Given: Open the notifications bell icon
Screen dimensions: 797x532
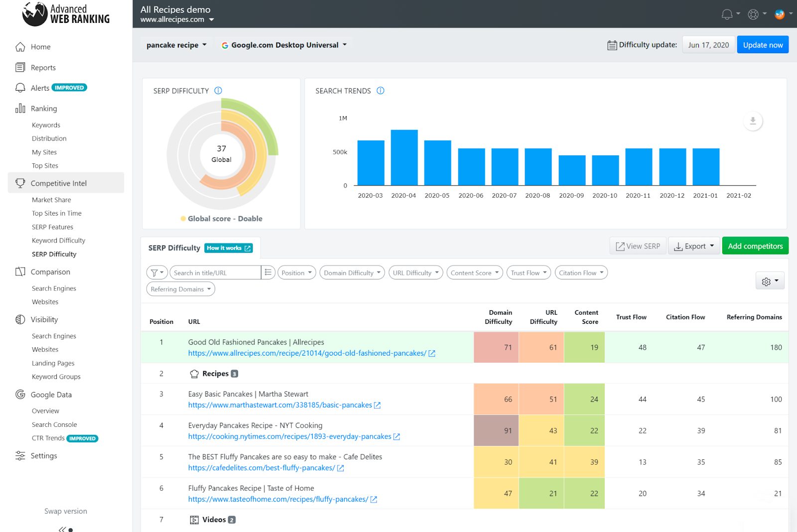Looking at the screenshot, I should click(727, 14).
